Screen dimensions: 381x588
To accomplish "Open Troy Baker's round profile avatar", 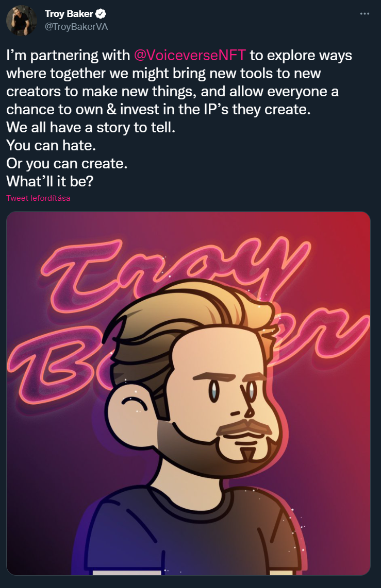I will pos(22,20).
